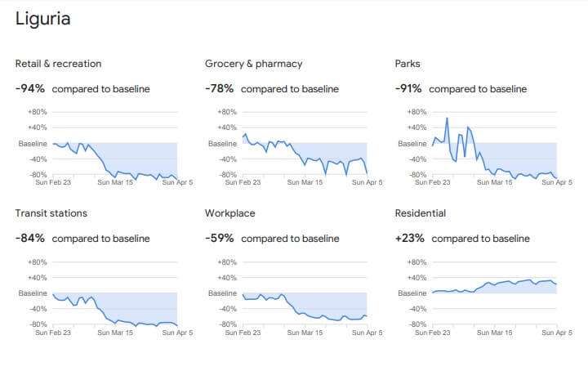Click -40% axis label in Transit stations chart
Screen dimensions: 588x371
[38, 309]
